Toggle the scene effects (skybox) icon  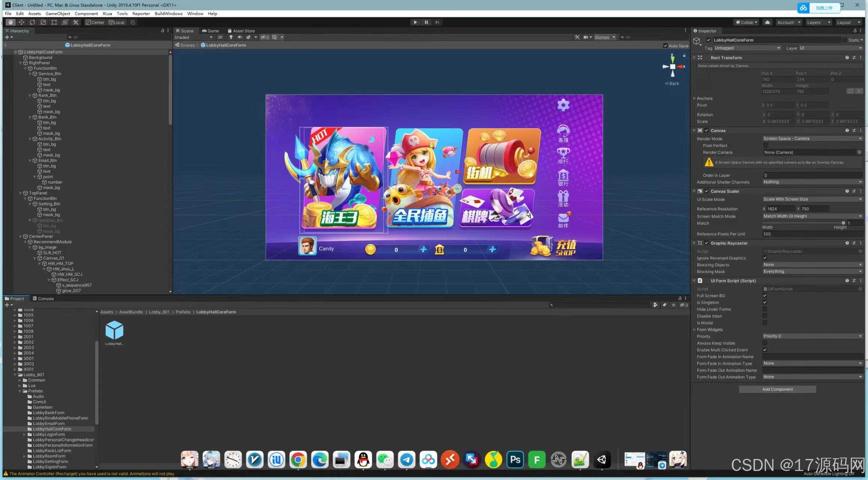[x=248, y=37]
